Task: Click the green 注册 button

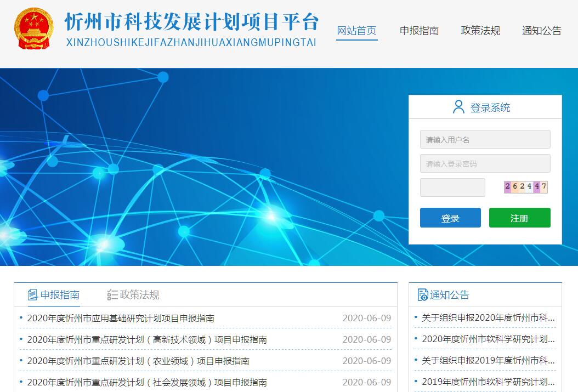Action: coord(519,218)
